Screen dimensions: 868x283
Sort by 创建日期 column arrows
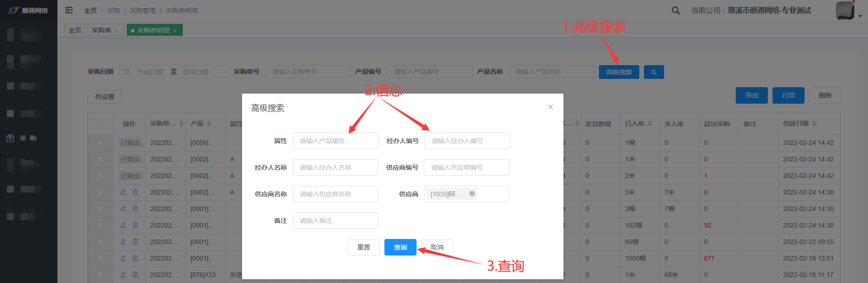pos(814,124)
